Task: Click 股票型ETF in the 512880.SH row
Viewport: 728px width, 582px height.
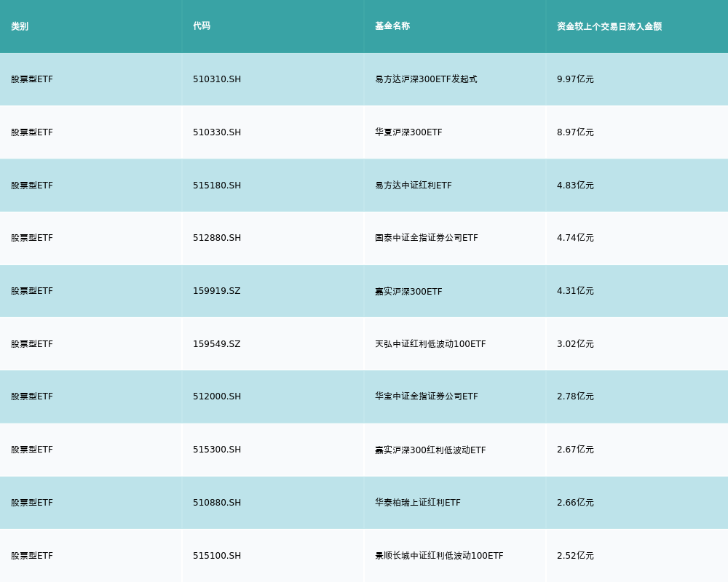Action: (32, 238)
